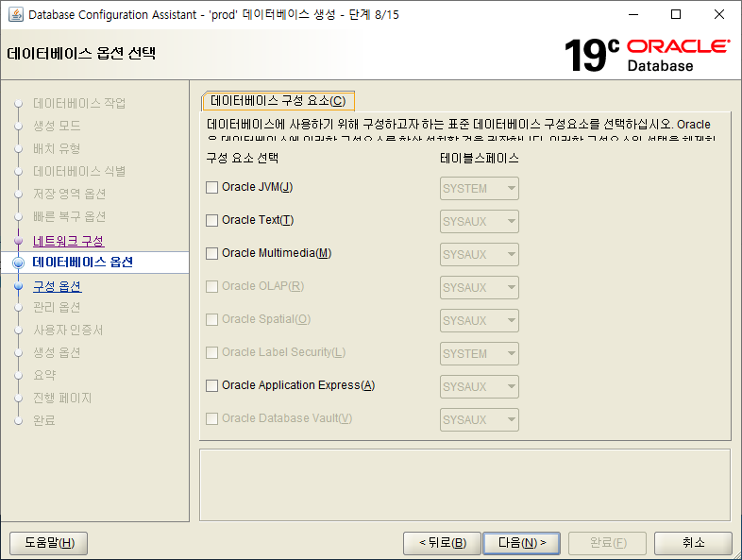Enable the Oracle Text component

pos(212,221)
